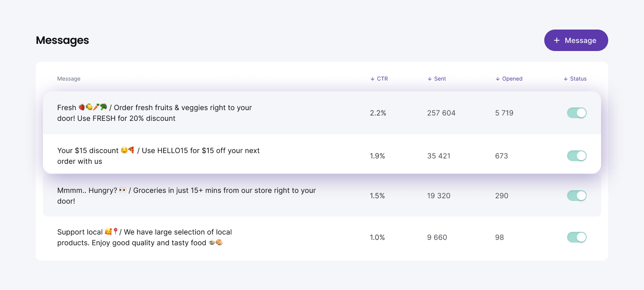
Task: Sort messages by Status column
Action: click(575, 79)
